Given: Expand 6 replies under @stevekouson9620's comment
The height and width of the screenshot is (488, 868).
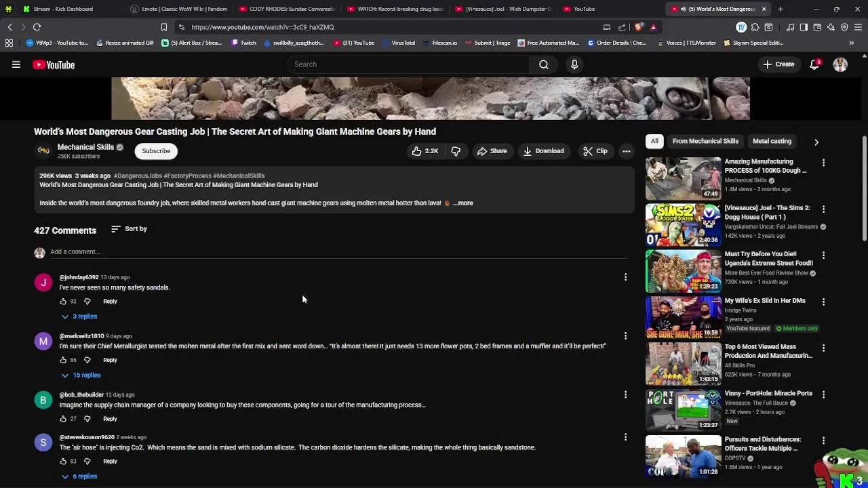Looking at the screenshot, I should (x=79, y=476).
